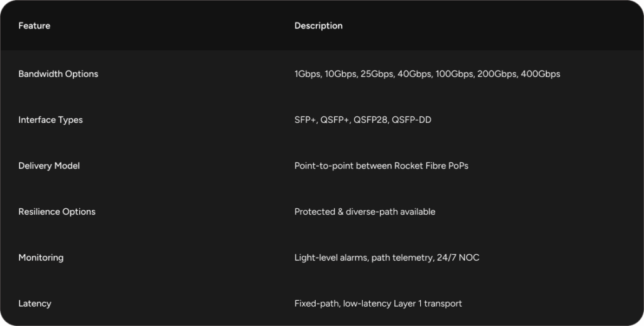Click the Latency feature label
Screen dimensions: 644x326
tap(35, 303)
